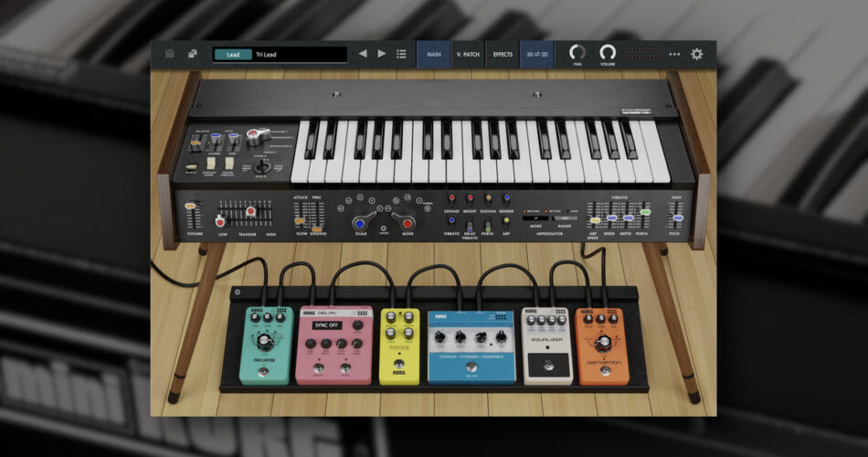Open the preset browser list icon
Viewport: 868px width, 457px height.
click(401, 54)
